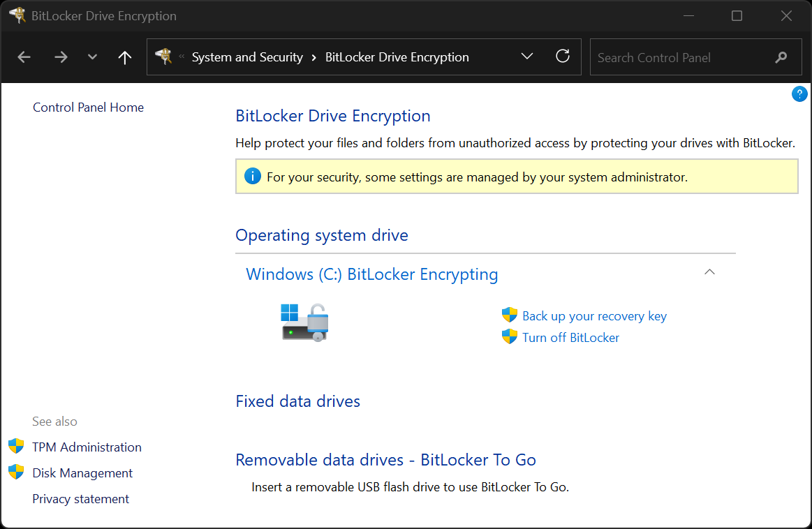Go to Control Panel Home
Viewport: 812px width, 529px height.
tap(88, 107)
